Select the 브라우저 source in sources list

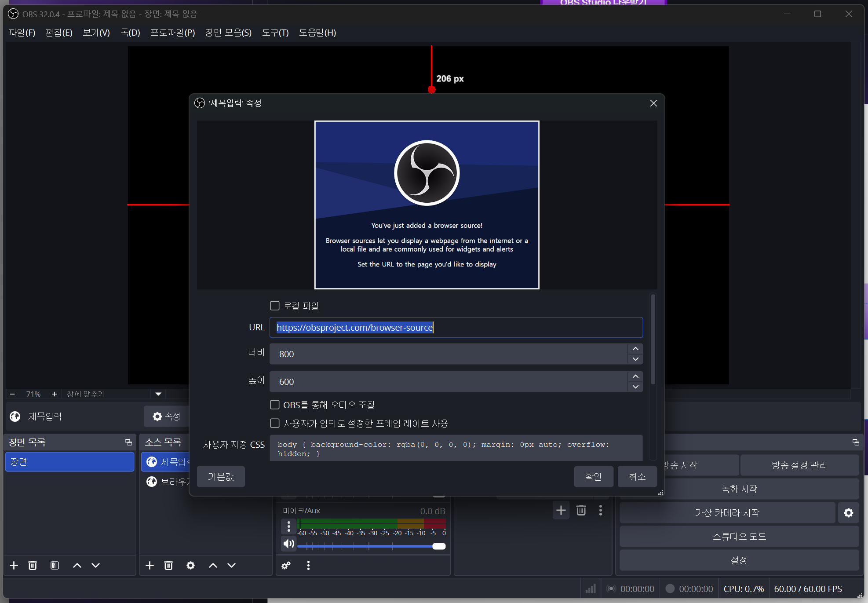(165, 482)
